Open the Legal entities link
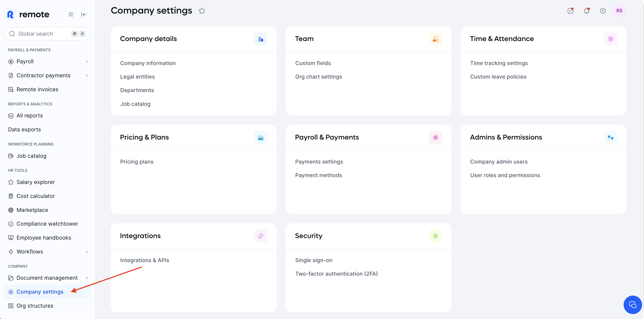 coord(137,77)
